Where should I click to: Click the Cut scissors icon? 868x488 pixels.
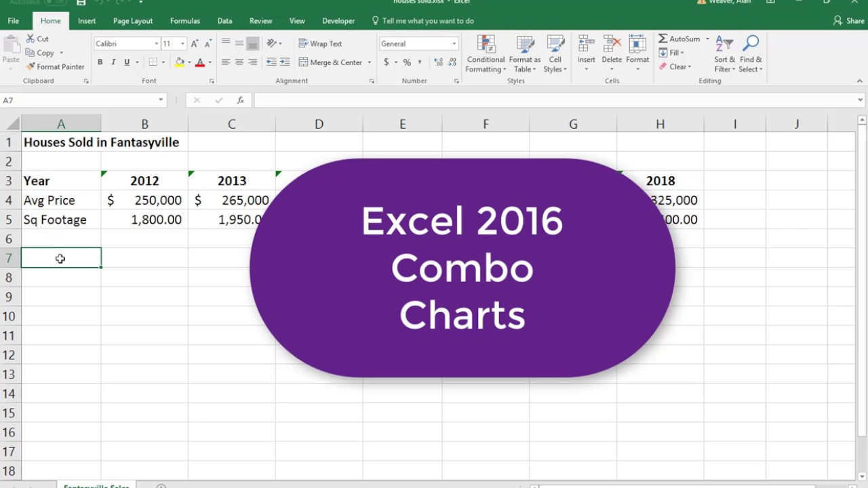[31, 39]
